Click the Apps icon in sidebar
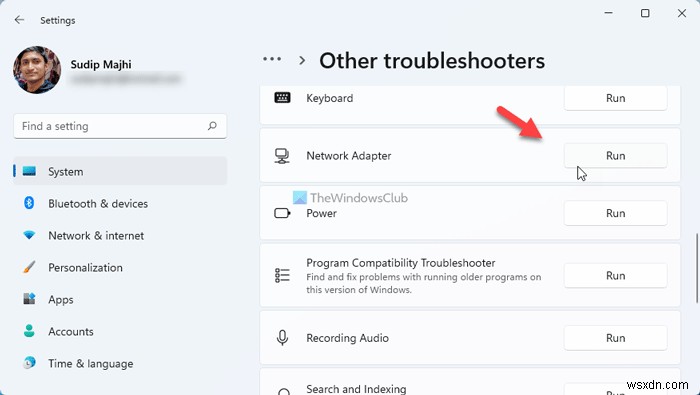700x395 pixels. point(29,299)
